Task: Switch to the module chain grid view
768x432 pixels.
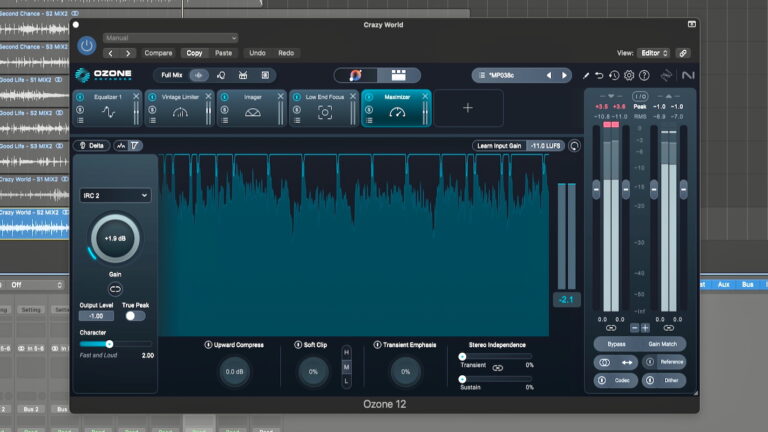Action: 398,75
